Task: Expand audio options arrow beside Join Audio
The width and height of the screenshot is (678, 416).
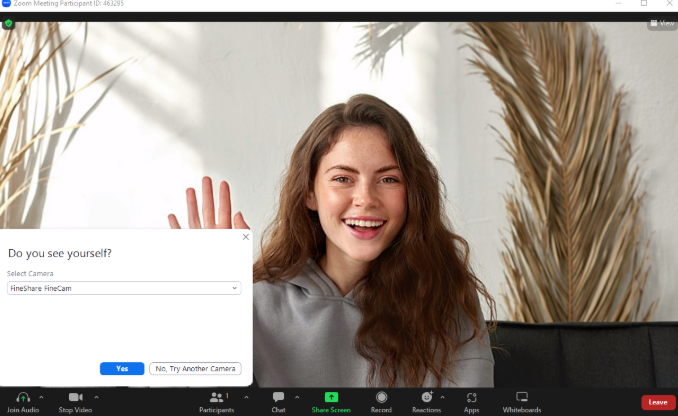Action: 41,397
